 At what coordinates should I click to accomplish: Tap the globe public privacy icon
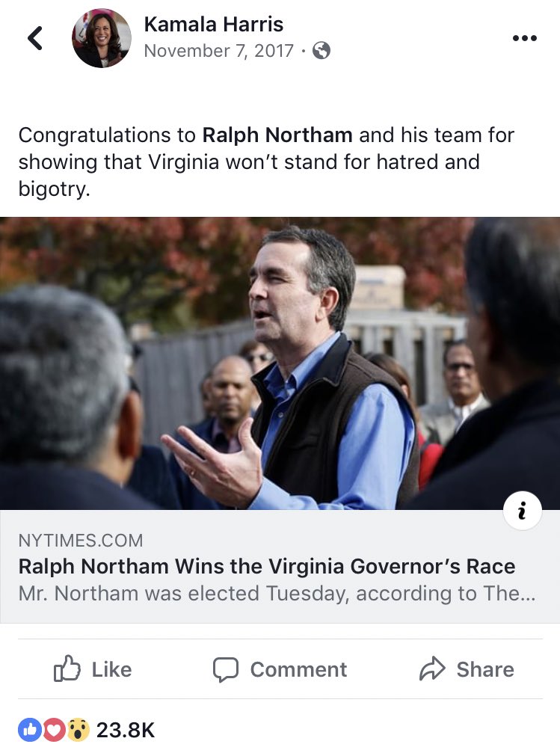[x=321, y=51]
